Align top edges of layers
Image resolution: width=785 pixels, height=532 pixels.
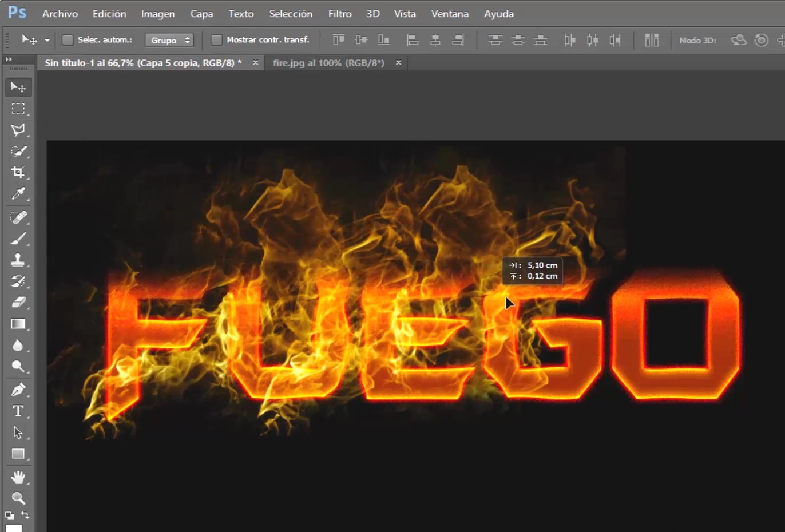click(339, 40)
